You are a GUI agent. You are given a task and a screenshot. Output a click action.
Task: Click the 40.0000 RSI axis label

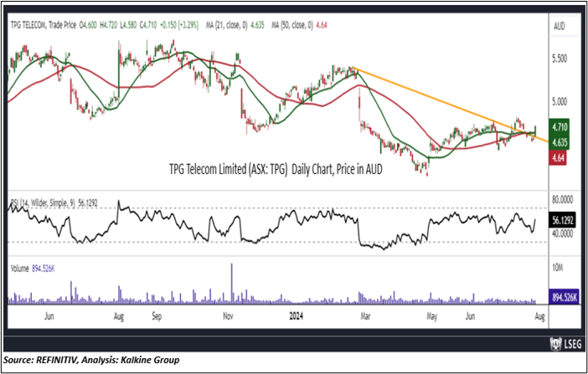[562, 233]
